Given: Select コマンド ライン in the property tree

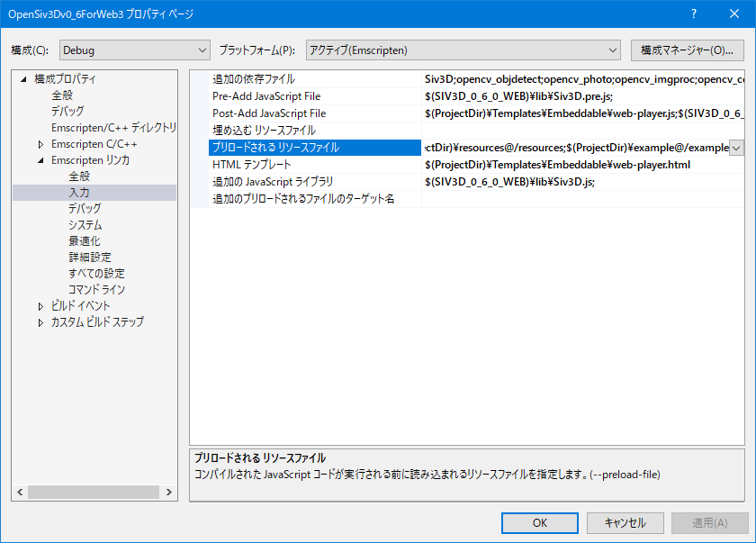Looking at the screenshot, I should 96,290.
